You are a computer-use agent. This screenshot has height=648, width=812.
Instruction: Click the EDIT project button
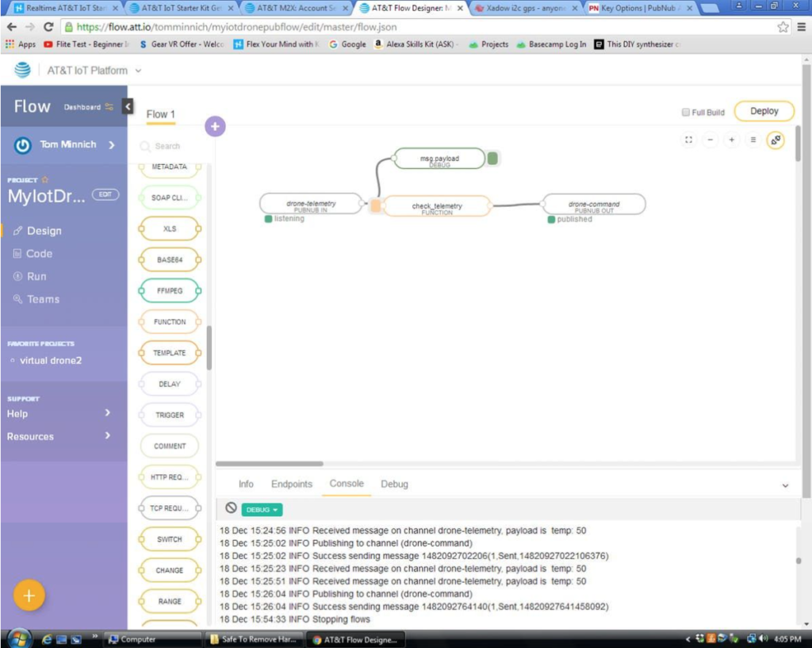point(105,194)
